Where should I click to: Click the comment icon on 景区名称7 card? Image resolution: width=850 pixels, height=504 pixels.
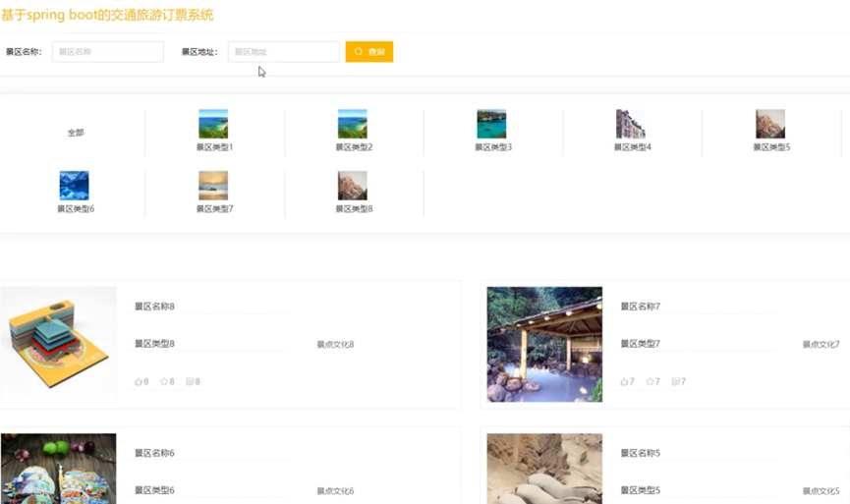[675, 381]
